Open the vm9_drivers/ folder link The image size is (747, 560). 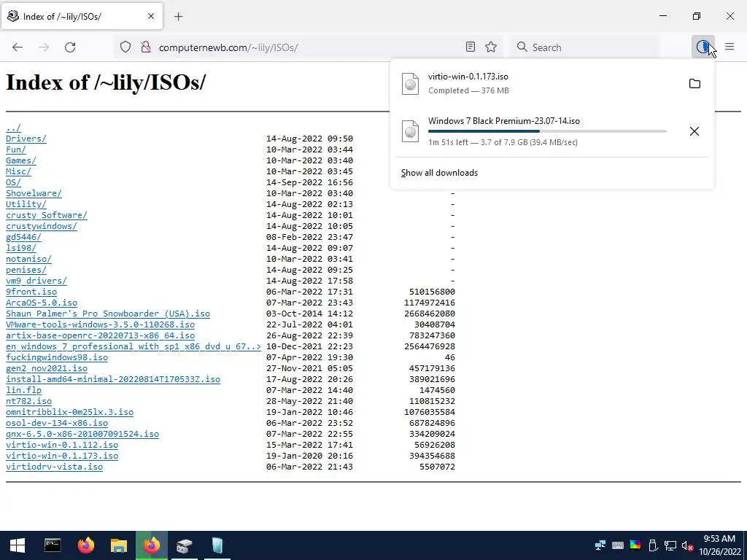[36, 281]
